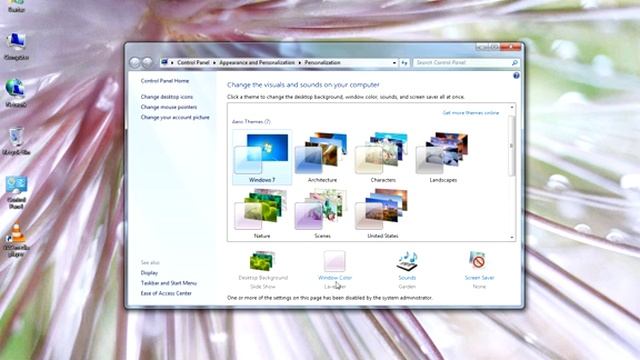Click Change desktop icons link
This screenshot has width=640, height=360.
tap(167, 97)
